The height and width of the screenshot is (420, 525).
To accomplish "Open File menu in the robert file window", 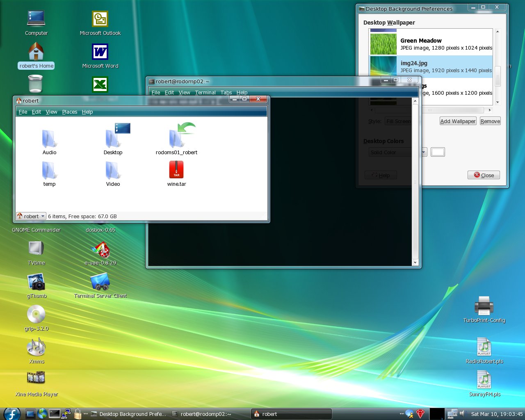I will click(x=23, y=112).
